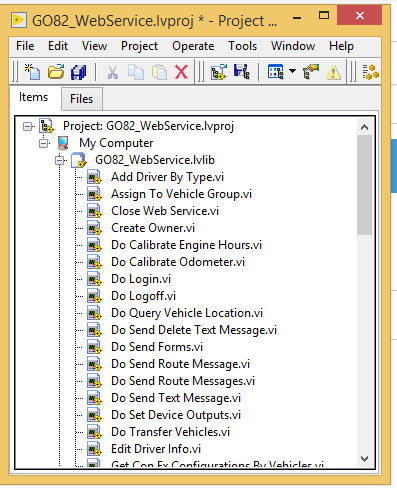The height and width of the screenshot is (492, 397).
Task: Open the Window menu
Action: 293,46
